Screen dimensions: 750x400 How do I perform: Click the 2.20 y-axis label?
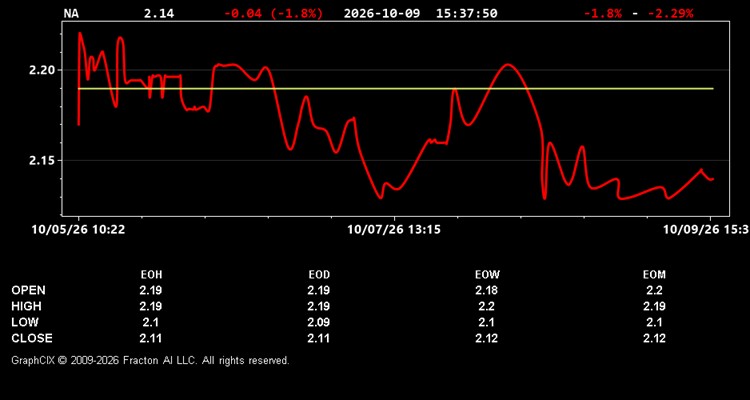pyautogui.click(x=41, y=70)
